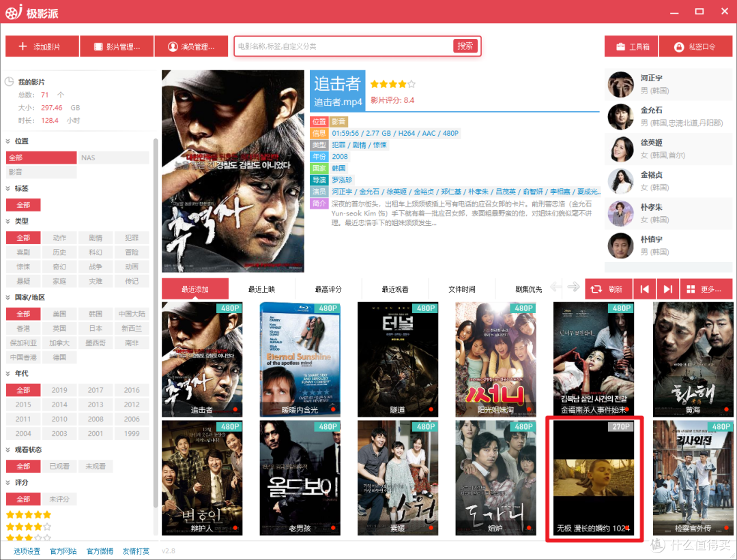737x560 pixels.
Task: Click the 刷新 refresh button
Action: [x=609, y=289]
